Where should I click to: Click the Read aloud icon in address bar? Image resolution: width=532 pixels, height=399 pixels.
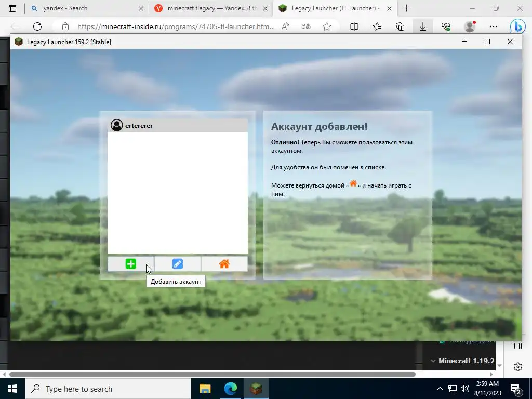[x=285, y=26]
